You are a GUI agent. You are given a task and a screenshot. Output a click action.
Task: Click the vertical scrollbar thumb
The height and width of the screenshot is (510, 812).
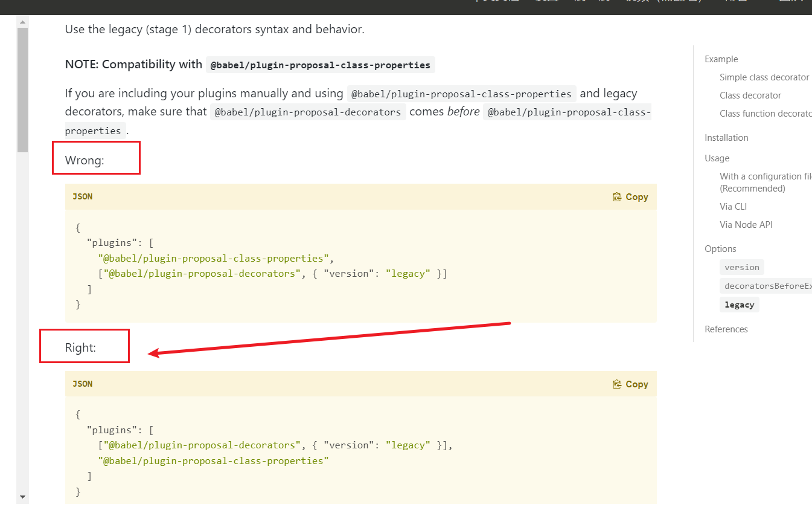[22, 90]
